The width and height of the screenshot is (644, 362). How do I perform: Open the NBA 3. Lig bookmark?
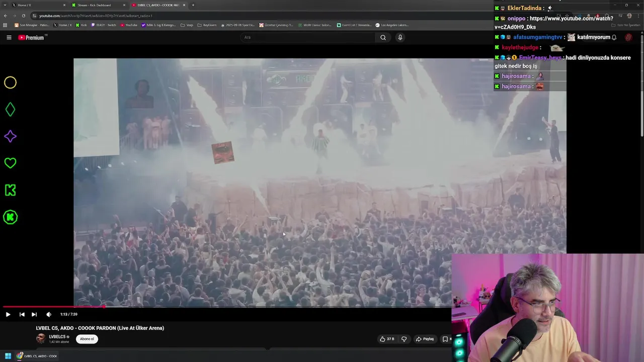(x=158, y=25)
